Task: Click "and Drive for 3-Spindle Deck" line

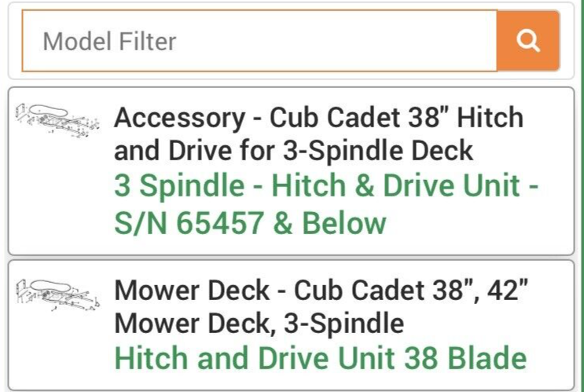Action: 293,149
